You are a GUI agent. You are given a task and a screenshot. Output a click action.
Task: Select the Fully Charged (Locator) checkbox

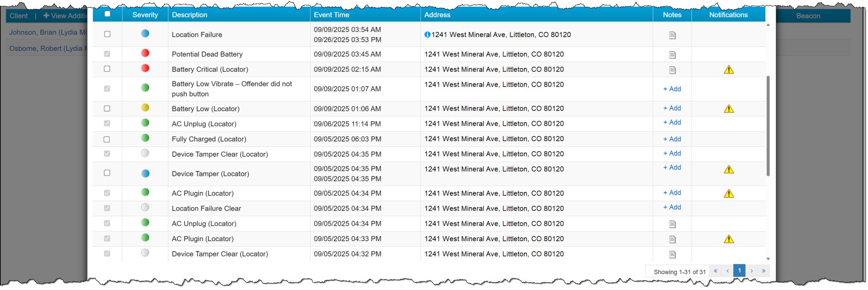click(107, 139)
